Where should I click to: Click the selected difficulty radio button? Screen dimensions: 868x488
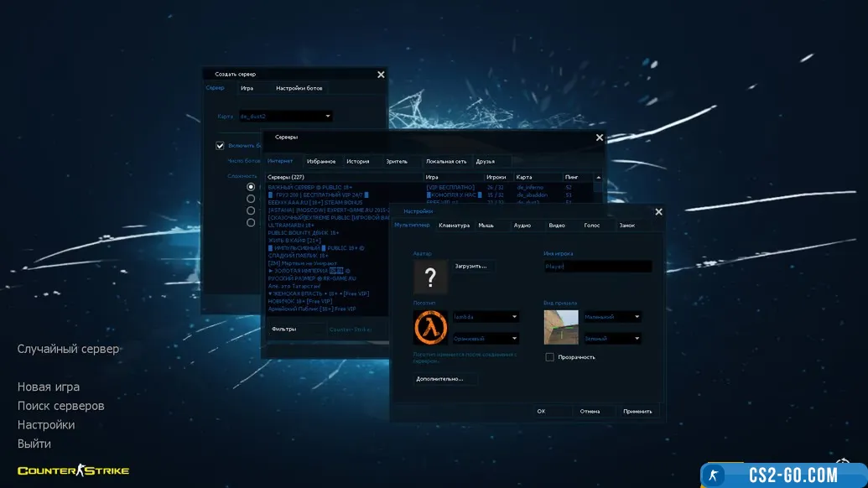pos(251,188)
